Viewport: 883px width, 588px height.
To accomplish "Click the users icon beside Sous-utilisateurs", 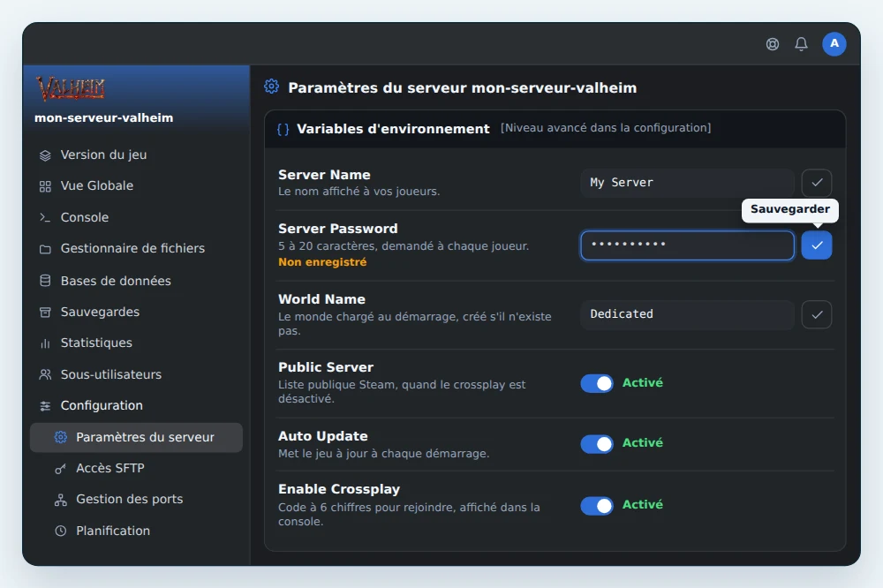I will pos(45,374).
